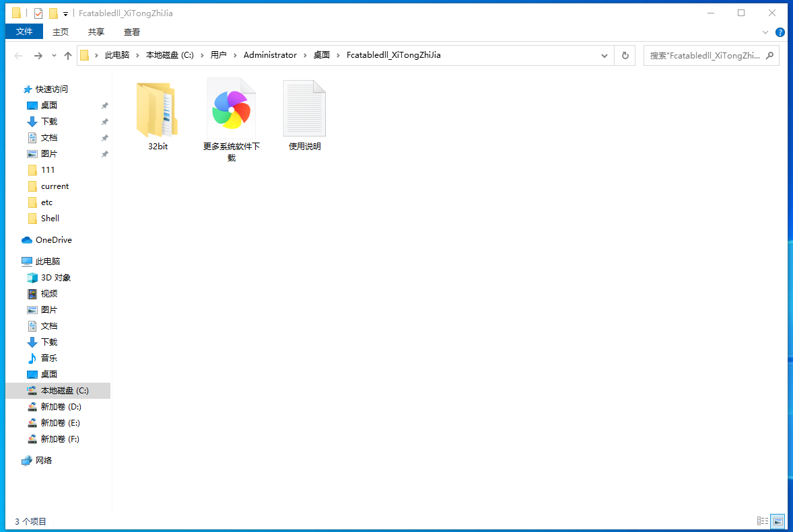Go back to previous folder

pyautogui.click(x=19, y=56)
